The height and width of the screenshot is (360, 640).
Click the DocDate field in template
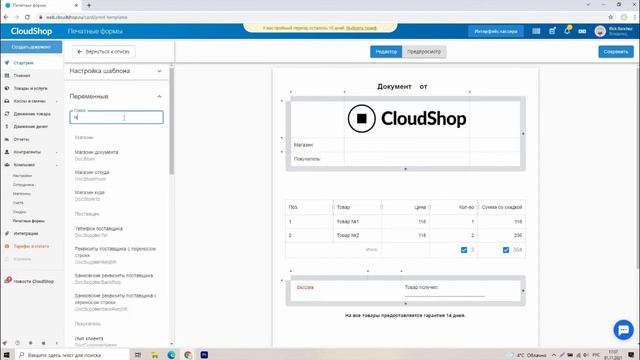click(305, 287)
